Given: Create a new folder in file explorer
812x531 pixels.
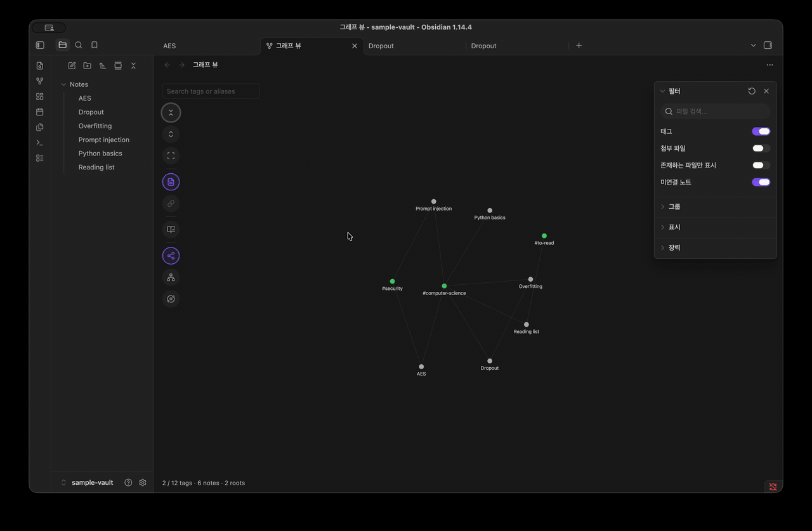Looking at the screenshot, I should pyautogui.click(x=87, y=65).
